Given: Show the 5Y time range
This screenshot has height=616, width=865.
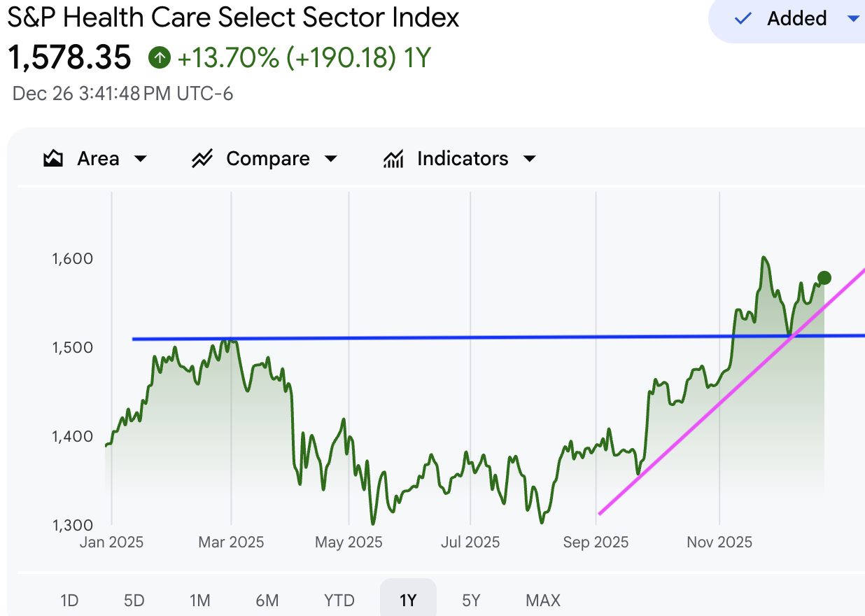Looking at the screenshot, I should (471, 600).
